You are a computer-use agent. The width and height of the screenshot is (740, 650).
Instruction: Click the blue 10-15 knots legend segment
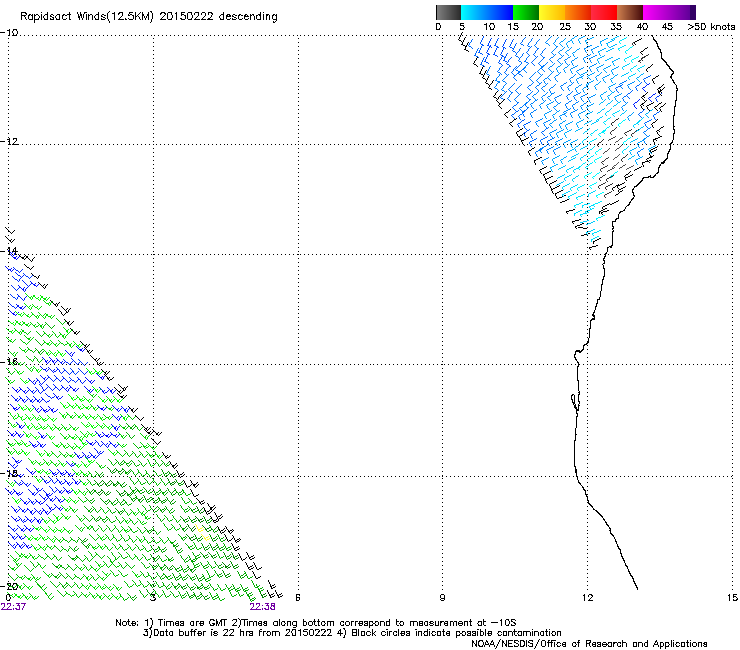click(500, 12)
